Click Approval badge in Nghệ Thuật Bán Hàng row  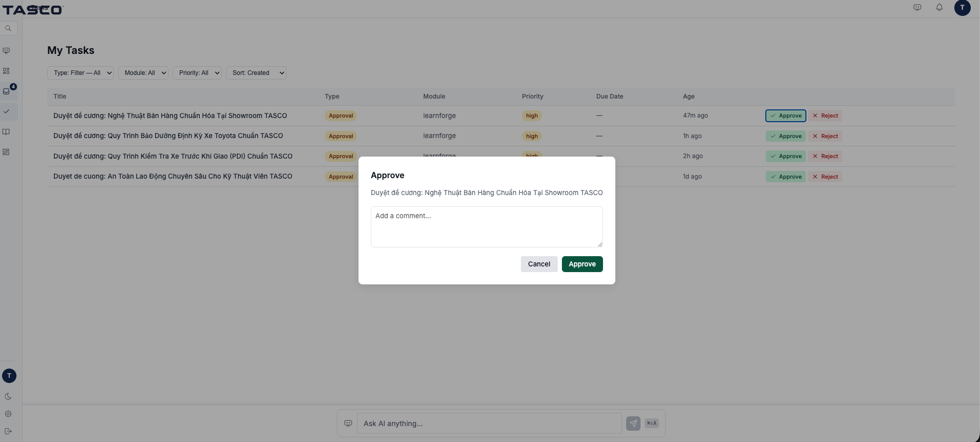(x=341, y=116)
